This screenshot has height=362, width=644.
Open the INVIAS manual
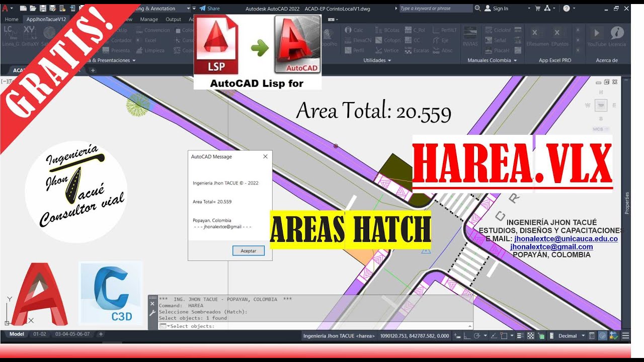coord(470,37)
